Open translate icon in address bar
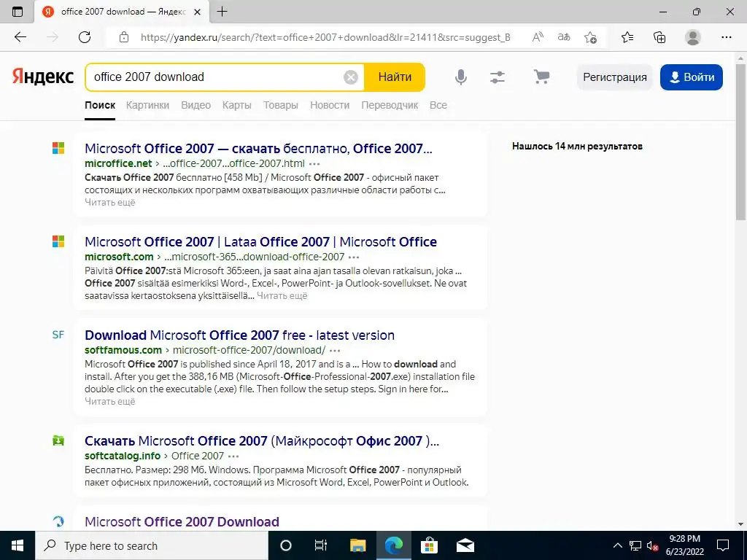747x560 pixels. (564, 37)
